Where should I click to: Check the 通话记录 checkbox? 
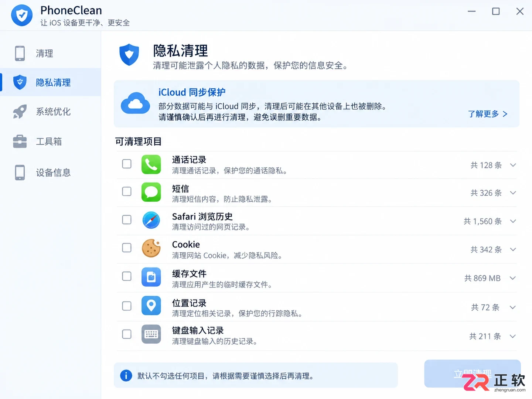(x=127, y=164)
